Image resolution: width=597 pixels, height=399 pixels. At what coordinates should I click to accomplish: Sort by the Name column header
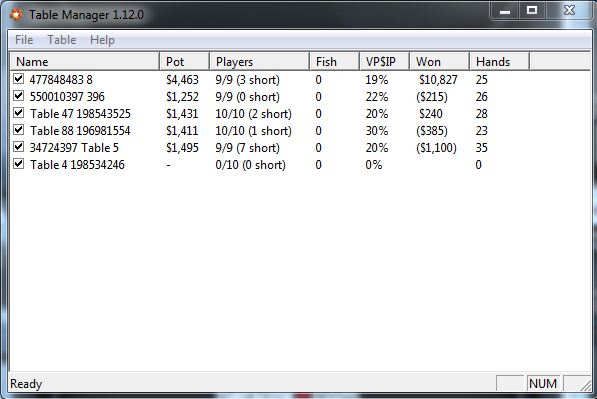[x=84, y=62]
